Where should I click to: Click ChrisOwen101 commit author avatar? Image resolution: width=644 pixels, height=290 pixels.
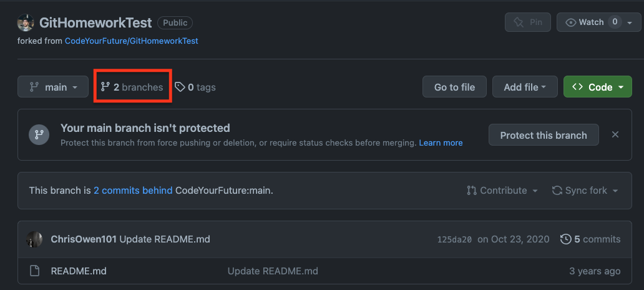35,239
